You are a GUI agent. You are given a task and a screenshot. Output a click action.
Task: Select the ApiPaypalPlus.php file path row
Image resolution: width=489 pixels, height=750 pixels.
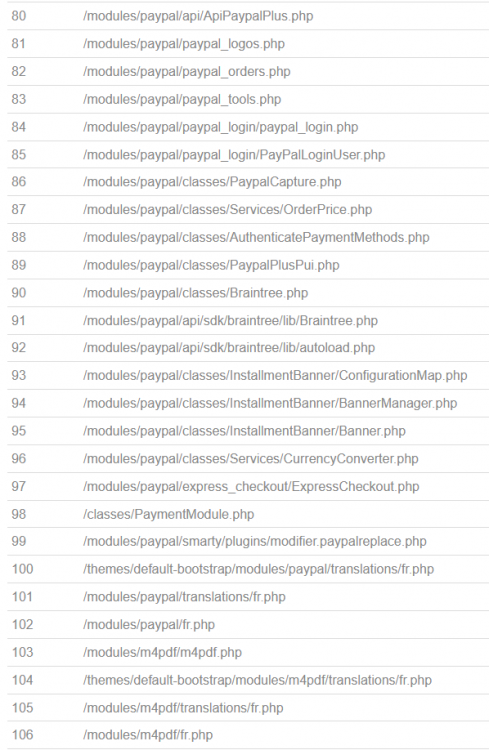tap(248, 16)
